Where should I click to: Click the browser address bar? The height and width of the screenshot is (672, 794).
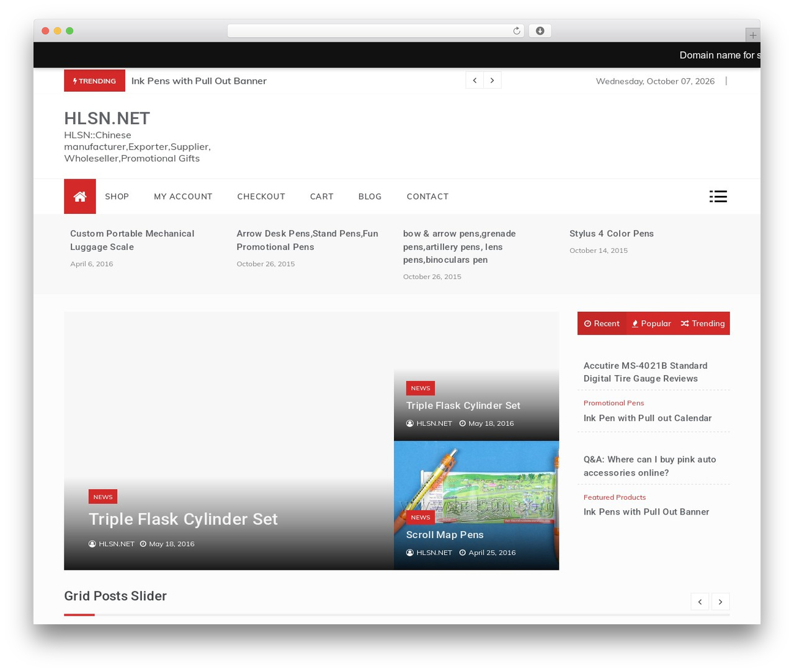pos(375,31)
